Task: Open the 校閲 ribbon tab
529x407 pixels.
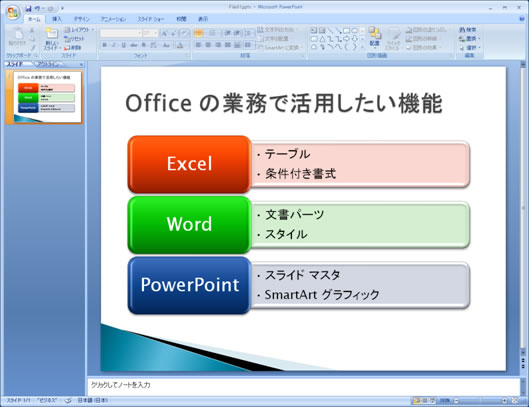Action: (181, 19)
